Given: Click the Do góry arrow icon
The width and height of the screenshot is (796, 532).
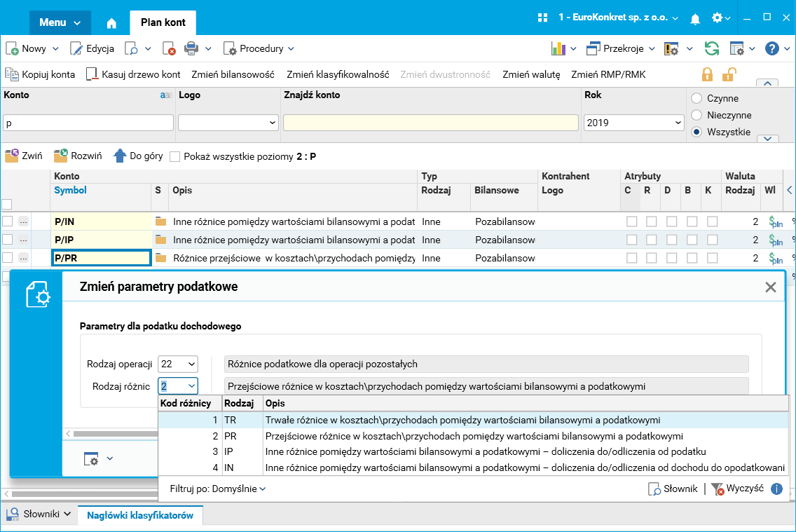Looking at the screenshot, I should click(x=119, y=156).
